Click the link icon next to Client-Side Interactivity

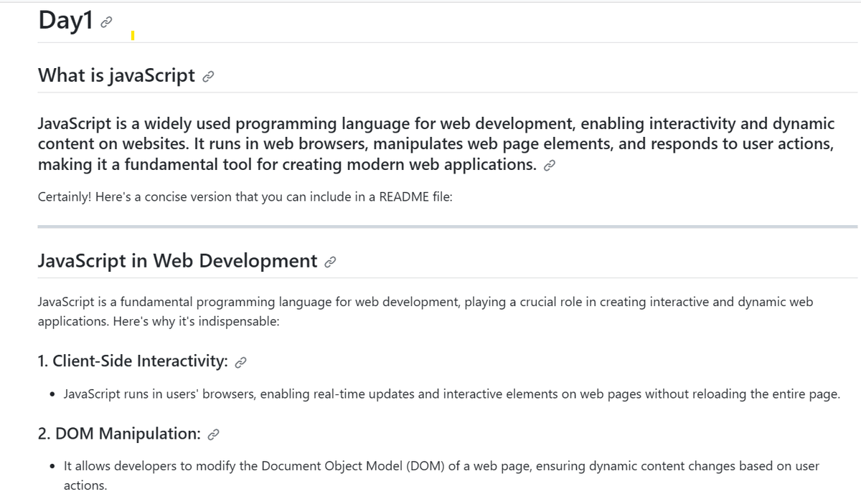[x=241, y=362]
